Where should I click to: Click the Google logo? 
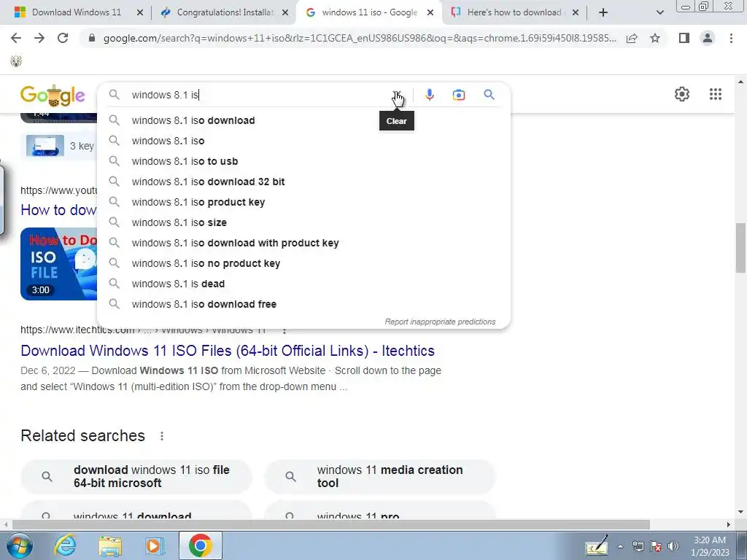(x=53, y=96)
